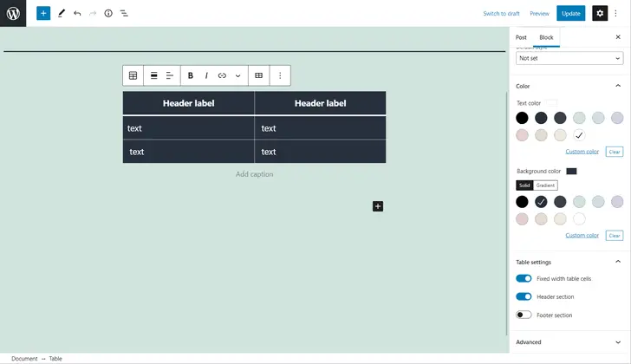Switch to the Post tab

tap(521, 37)
